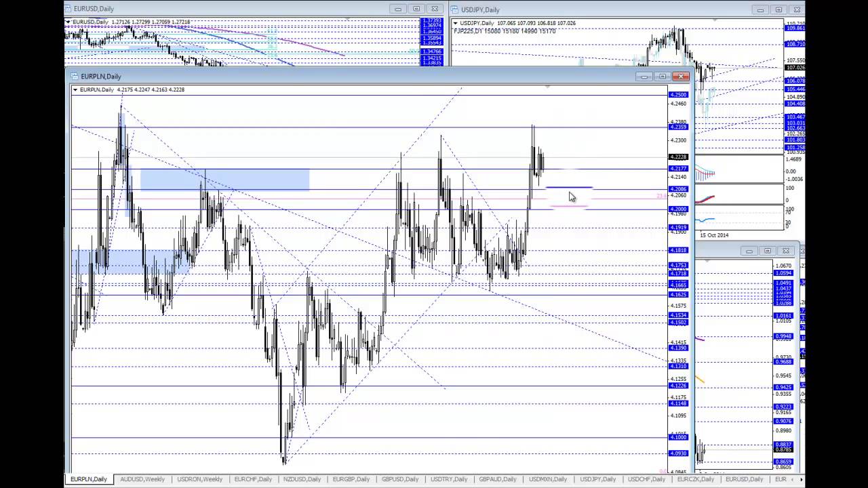Open the GBPUSD,Daily chart tab
868x488 pixels.
pos(400,479)
